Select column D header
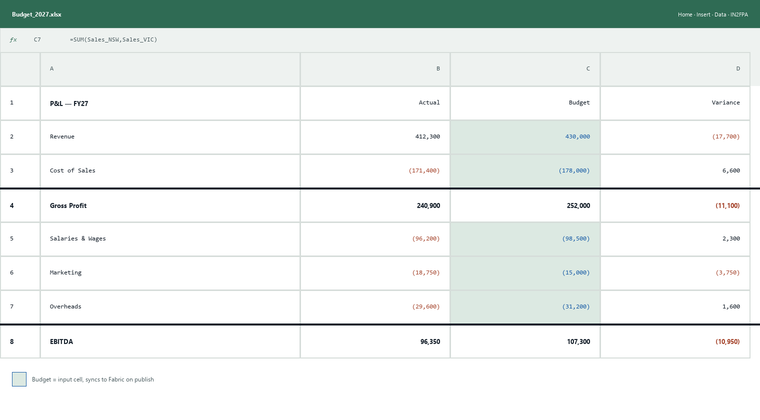 point(675,69)
